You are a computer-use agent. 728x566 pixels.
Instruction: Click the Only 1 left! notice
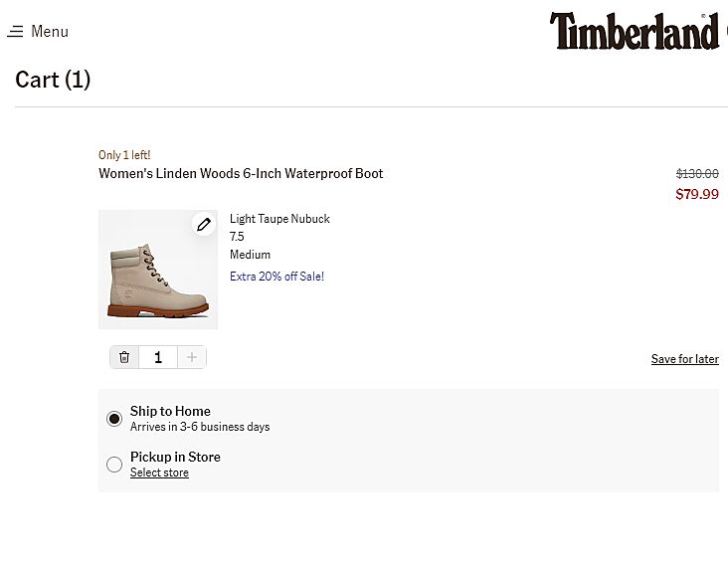[x=124, y=155]
